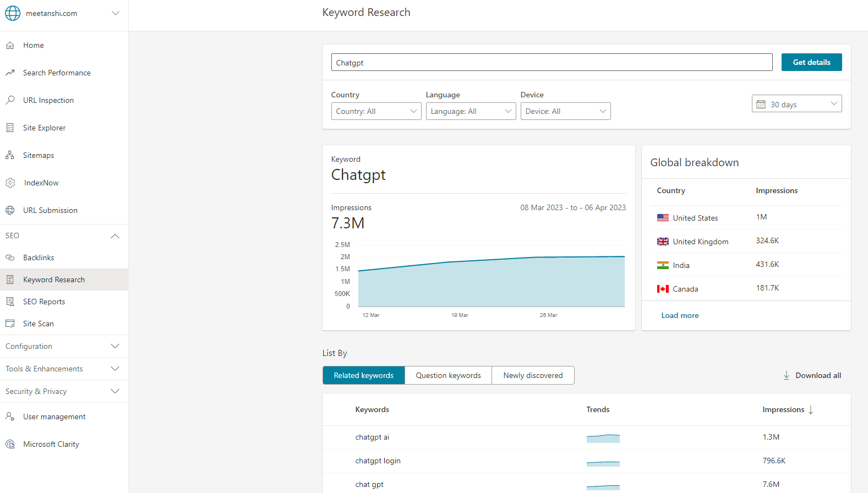
Task: Click the United Kingdom flag icon
Action: (663, 242)
